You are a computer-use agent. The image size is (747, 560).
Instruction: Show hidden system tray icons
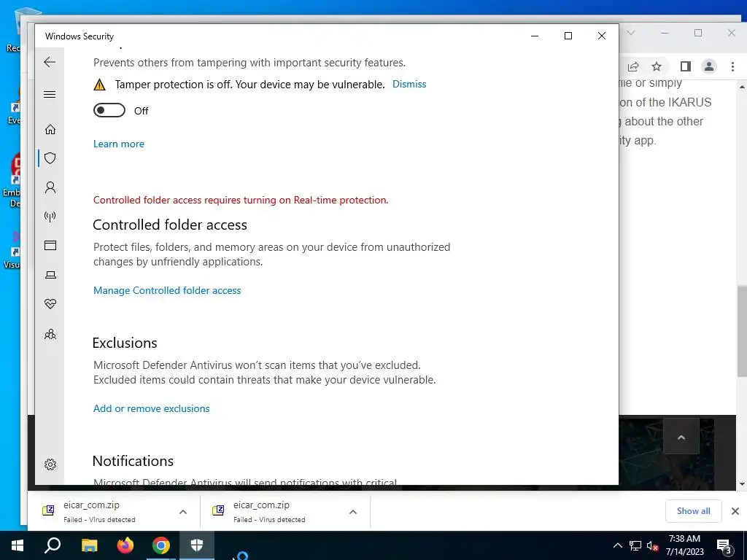(x=617, y=545)
